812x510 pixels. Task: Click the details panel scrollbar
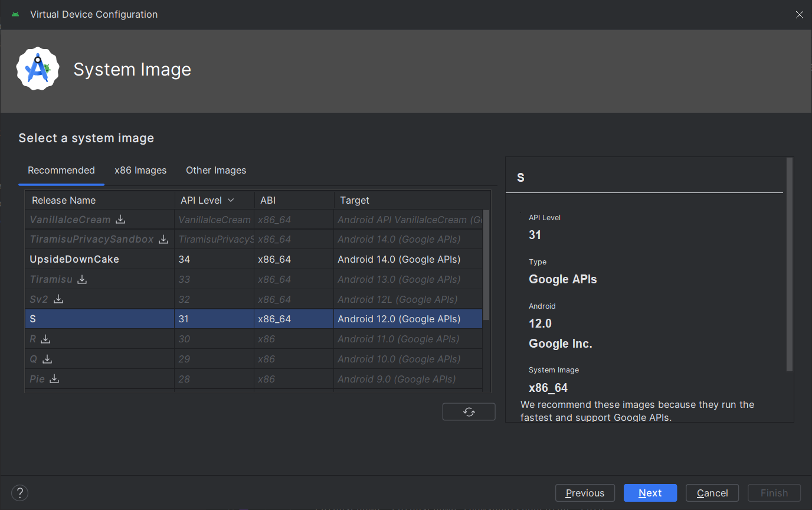(790, 266)
